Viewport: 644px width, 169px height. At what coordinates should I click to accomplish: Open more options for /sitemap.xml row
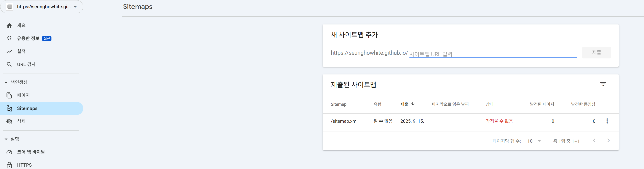(607, 121)
